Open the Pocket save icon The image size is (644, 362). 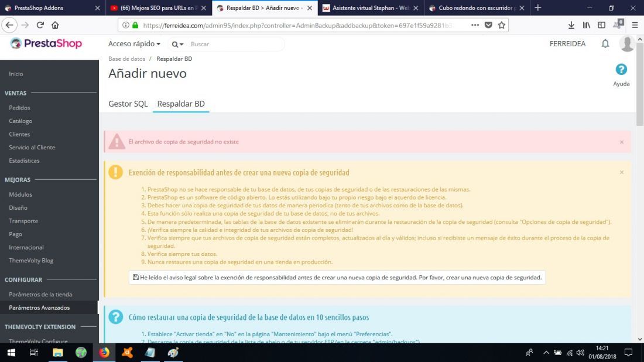pyautogui.click(x=488, y=25)
